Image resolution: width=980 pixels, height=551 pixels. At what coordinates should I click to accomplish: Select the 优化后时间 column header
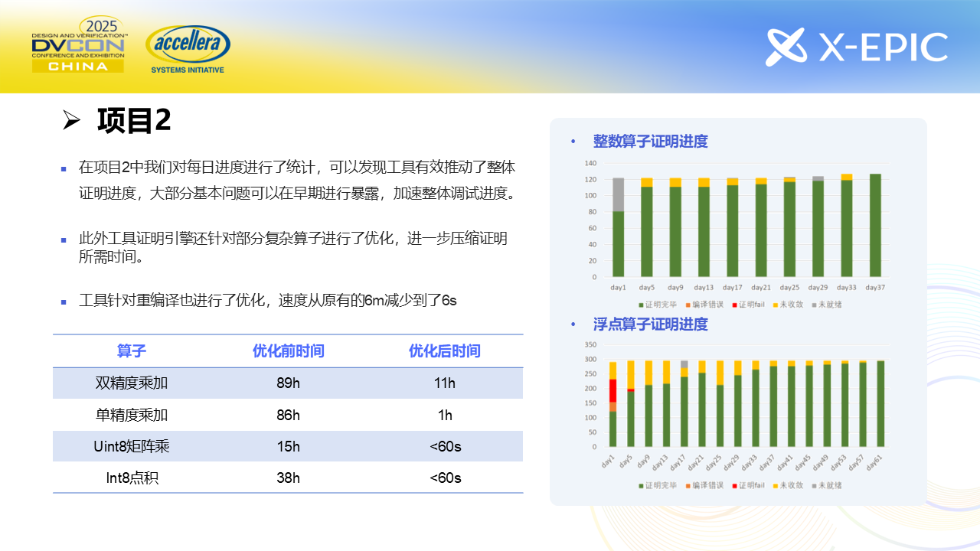tap(444, 351)
